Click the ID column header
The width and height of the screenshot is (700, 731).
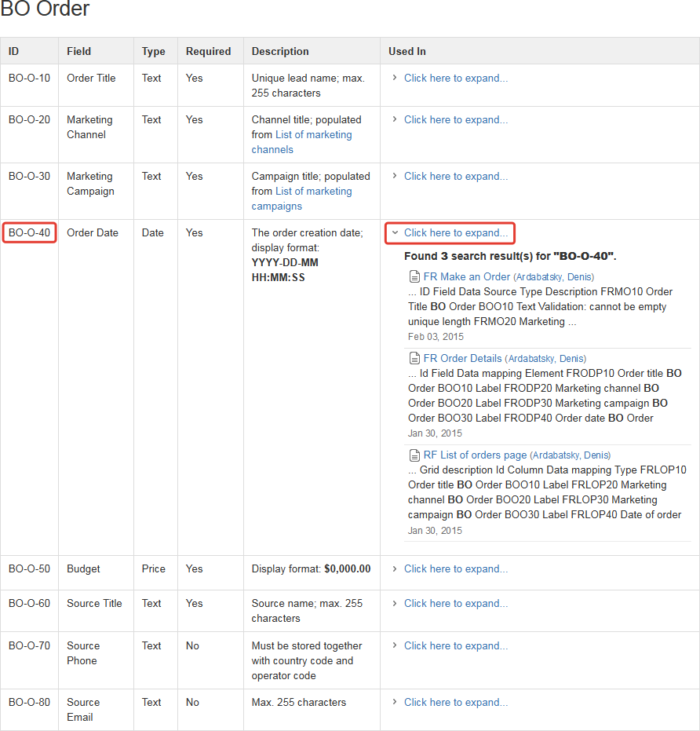pyautogui.click(x=13, y=51)
